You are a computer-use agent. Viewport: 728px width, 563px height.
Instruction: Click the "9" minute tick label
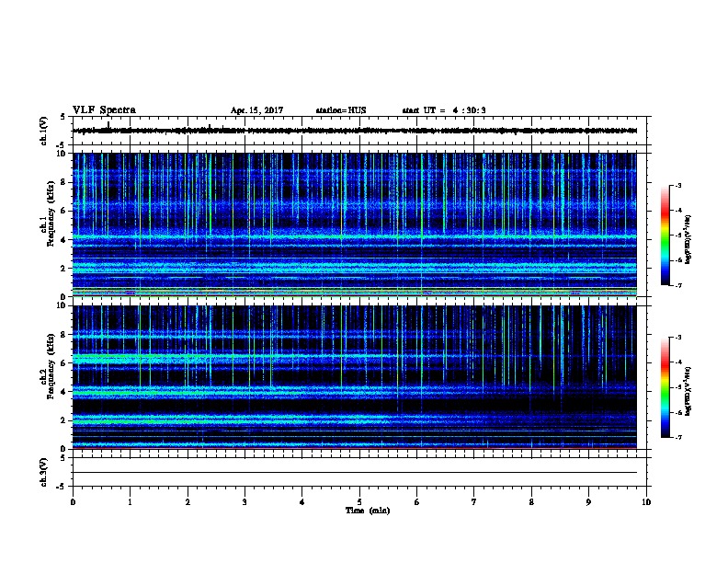588,502
